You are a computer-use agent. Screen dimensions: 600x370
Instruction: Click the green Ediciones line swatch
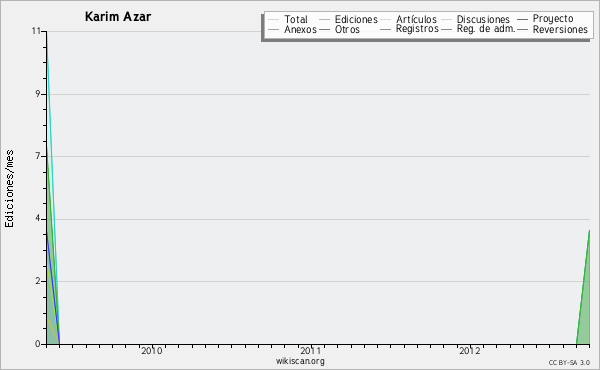click(x=324, y=20)
